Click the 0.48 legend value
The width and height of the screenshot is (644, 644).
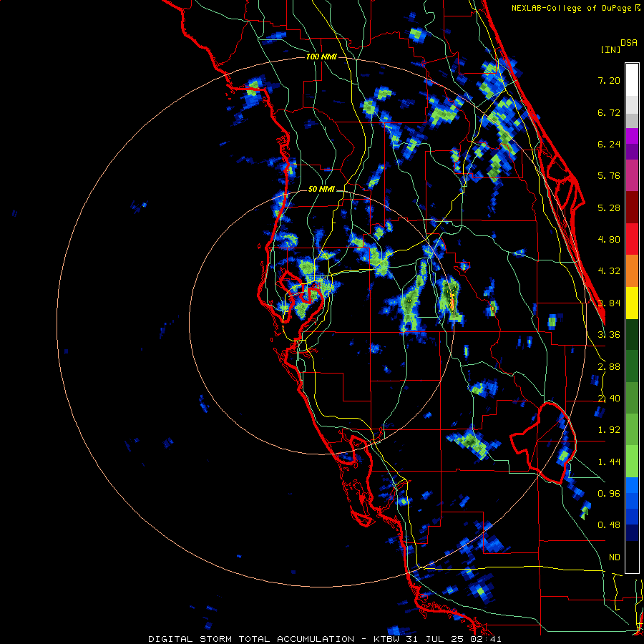coord(609,525)
